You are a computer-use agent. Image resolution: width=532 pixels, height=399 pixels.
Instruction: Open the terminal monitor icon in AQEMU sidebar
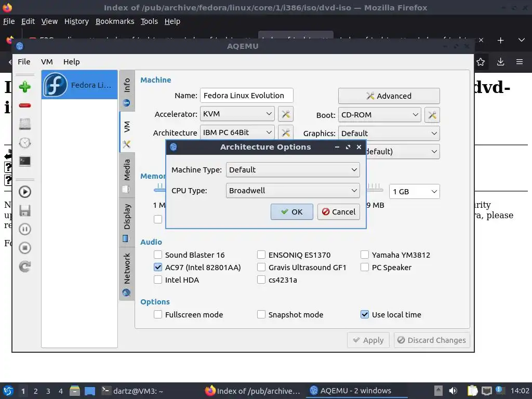point(25,161)
